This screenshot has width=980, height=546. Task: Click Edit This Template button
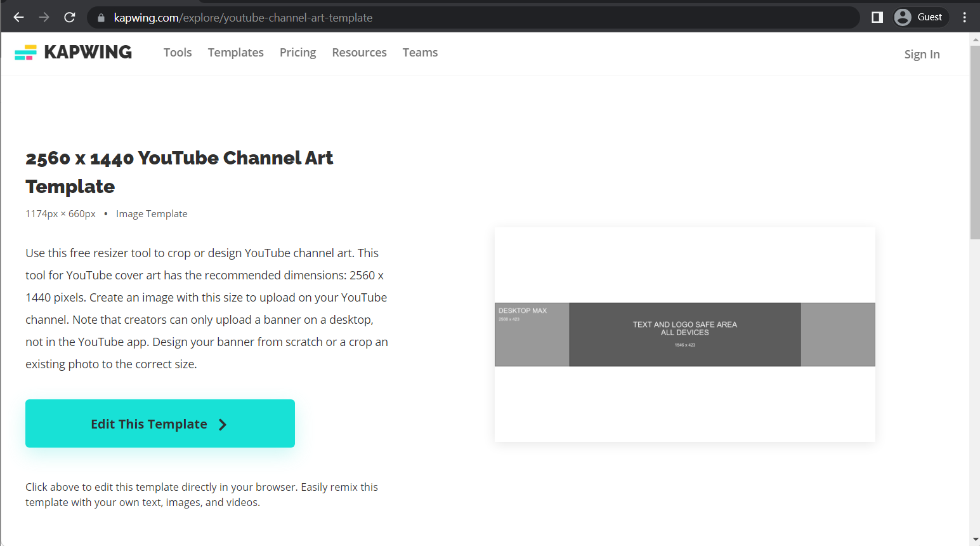pyautogui.click(x=160, y=423)
